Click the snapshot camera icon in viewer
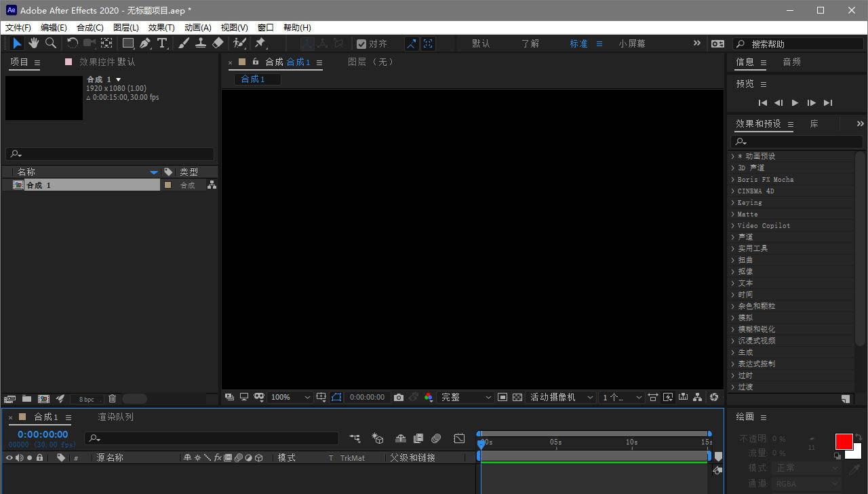This screenshot has width=868, height=494. pyautogui.click(x=399, y=397)
